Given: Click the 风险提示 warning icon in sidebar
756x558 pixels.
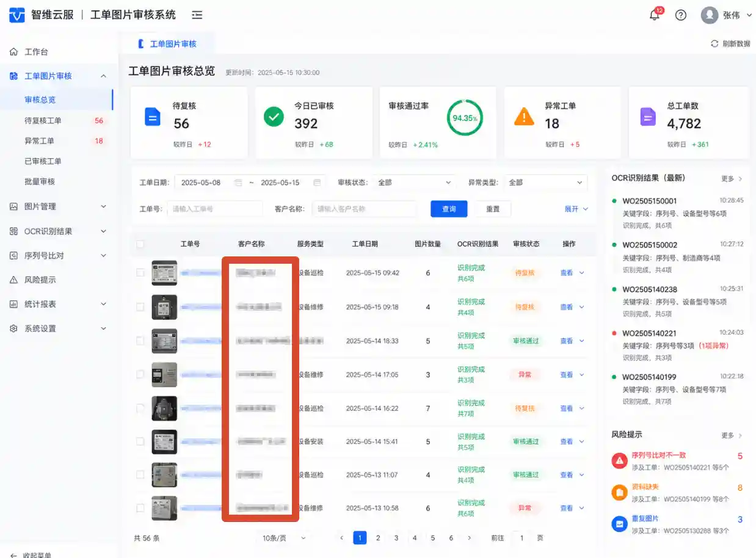Looking at the screenshot, I should (13, 280).
